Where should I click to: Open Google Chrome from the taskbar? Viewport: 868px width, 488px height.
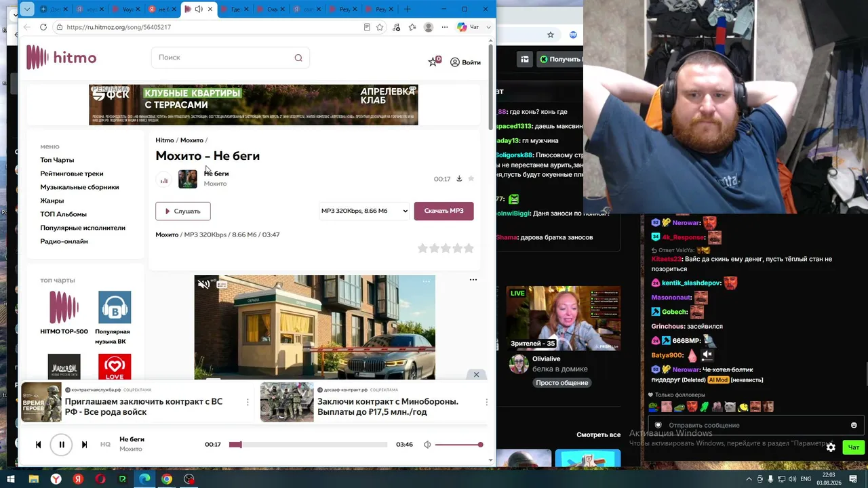pyautogui.click(x=167, y=479)
